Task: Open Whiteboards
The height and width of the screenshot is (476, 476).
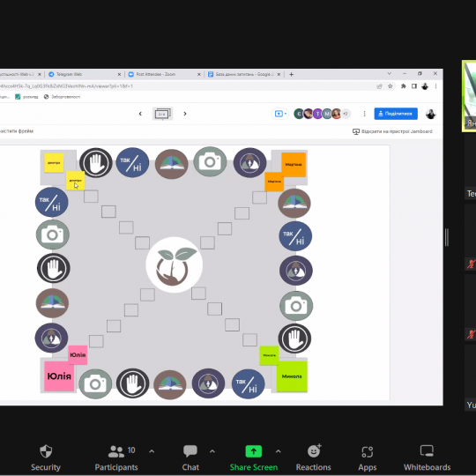Action: point(427,457)
